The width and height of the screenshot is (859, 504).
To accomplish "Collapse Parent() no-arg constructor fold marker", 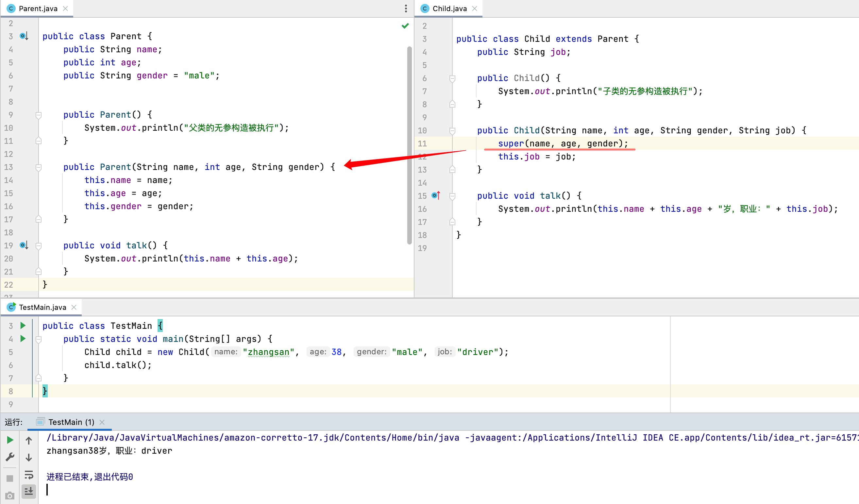I will 39,115.
